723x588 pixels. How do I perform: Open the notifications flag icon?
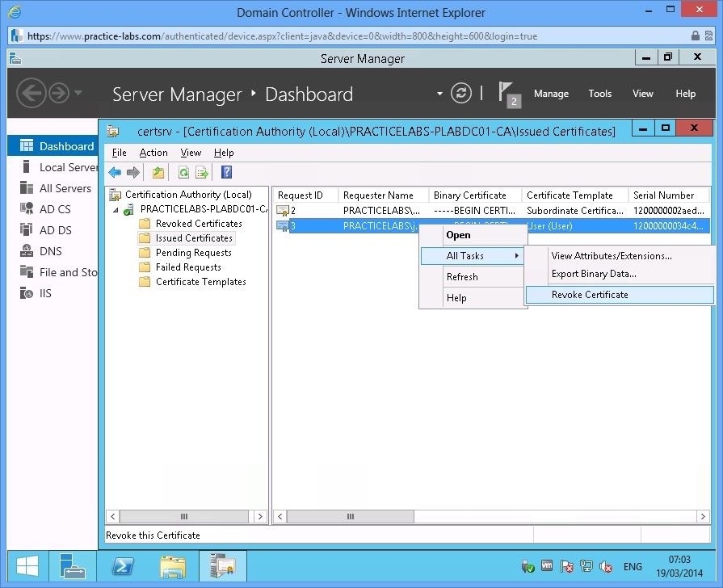(507, 93)
